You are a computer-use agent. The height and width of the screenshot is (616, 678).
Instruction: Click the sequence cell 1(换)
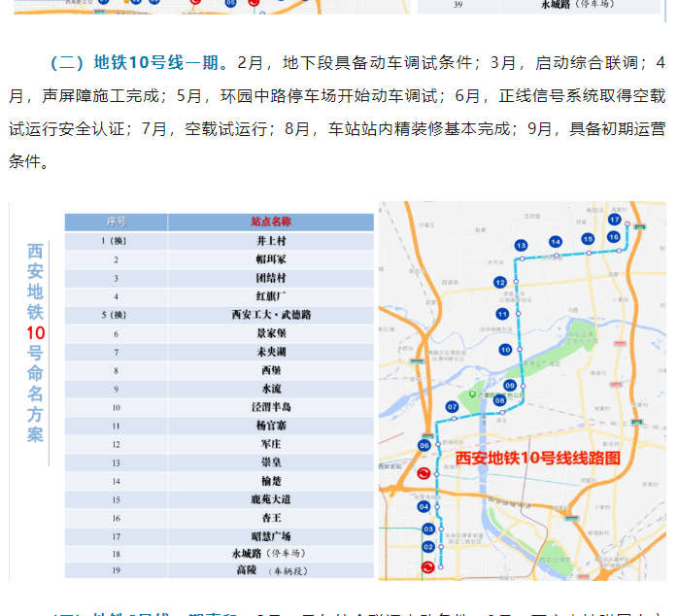pyautogui.click(x=117, y=241)
